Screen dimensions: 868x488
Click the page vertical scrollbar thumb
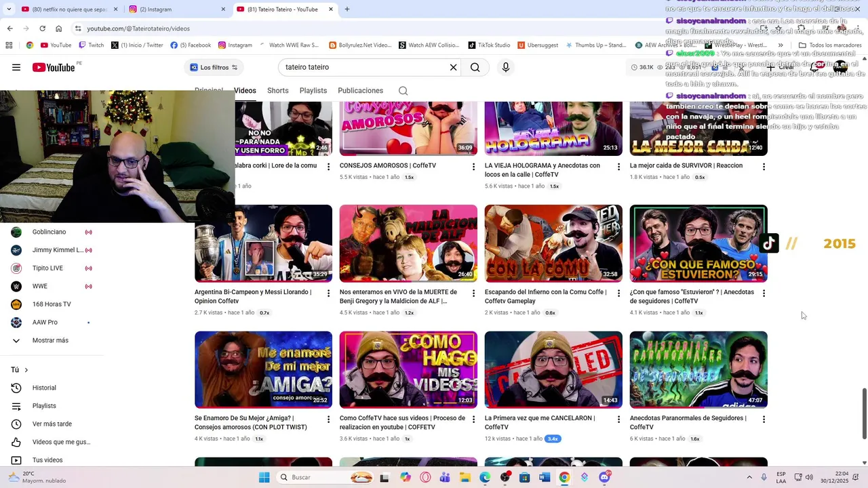pos(864,413)
